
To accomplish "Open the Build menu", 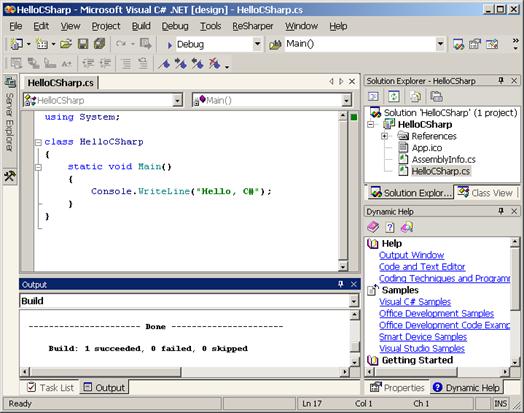I will click(x=141, y=26).
